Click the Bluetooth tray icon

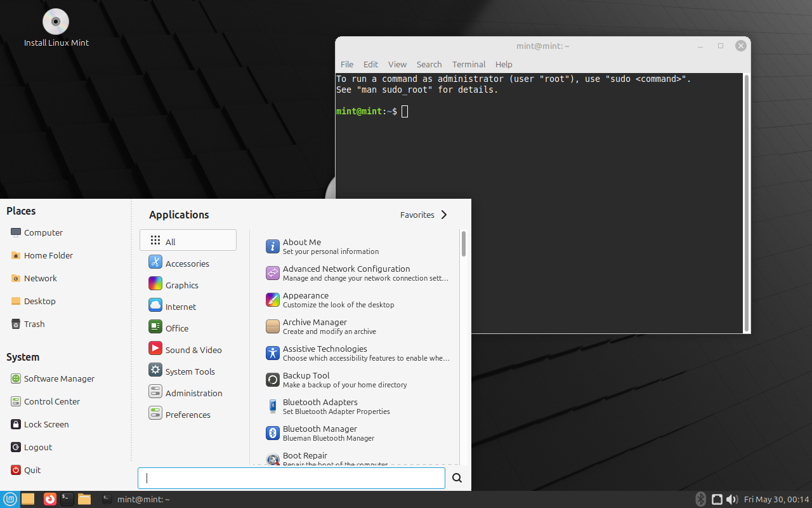(x=700, y=499)
